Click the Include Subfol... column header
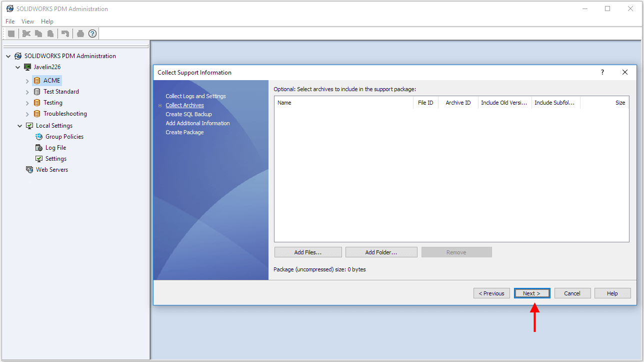Image resolution: width=644 pixels, height=362 pixels. coord(556,103)
